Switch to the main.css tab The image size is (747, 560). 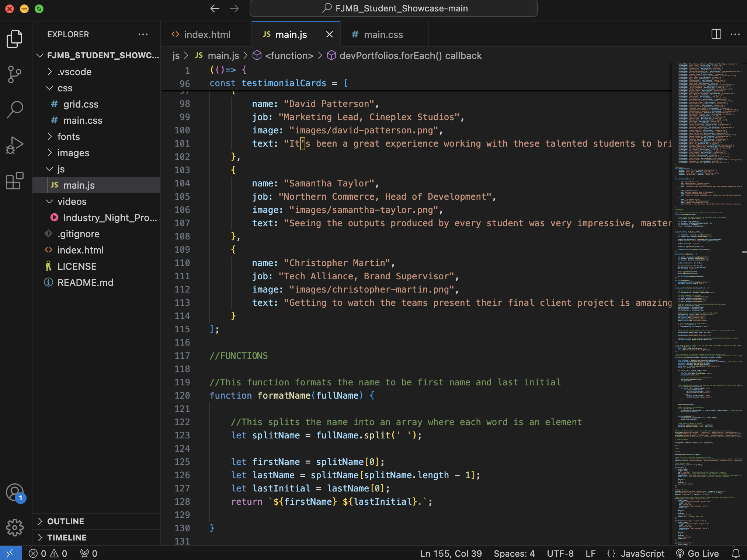pos(383,35)
